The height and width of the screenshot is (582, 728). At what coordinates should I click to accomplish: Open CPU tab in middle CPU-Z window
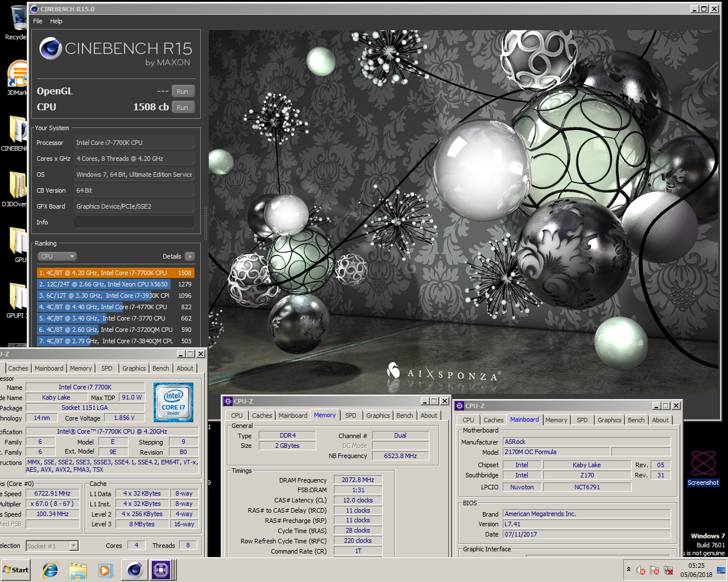tap(237, 415)
